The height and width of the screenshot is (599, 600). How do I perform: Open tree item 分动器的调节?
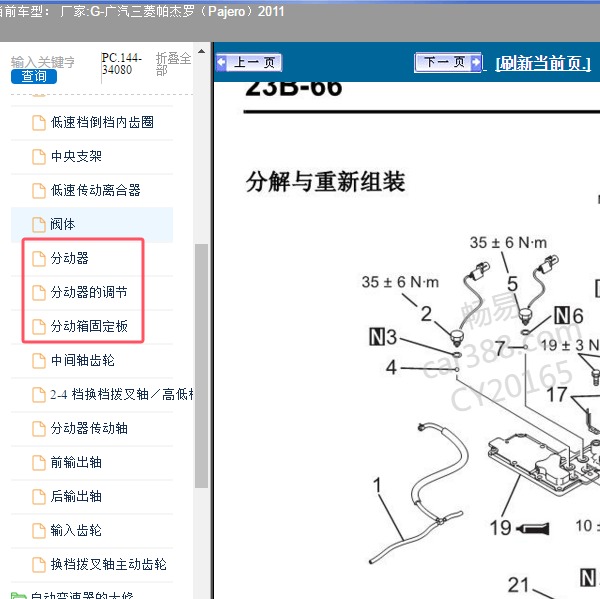coord(89,292)
